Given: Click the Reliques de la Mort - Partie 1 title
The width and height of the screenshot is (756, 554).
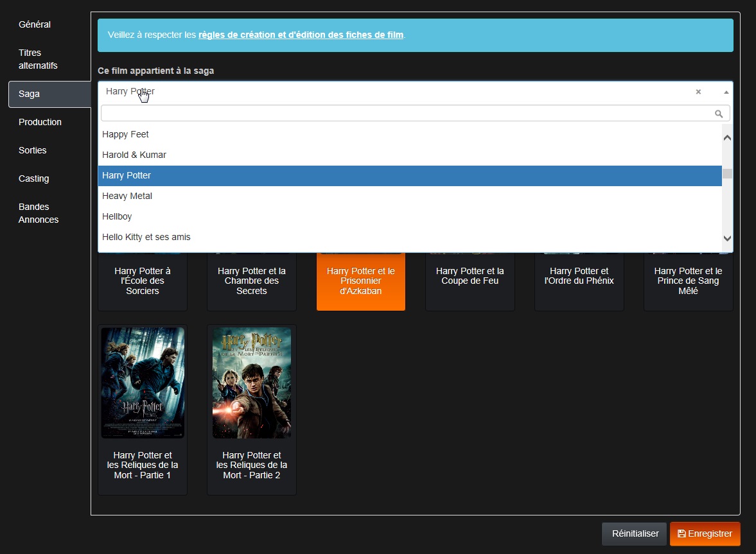Looking at the screenshot, I should pos(143,465).
